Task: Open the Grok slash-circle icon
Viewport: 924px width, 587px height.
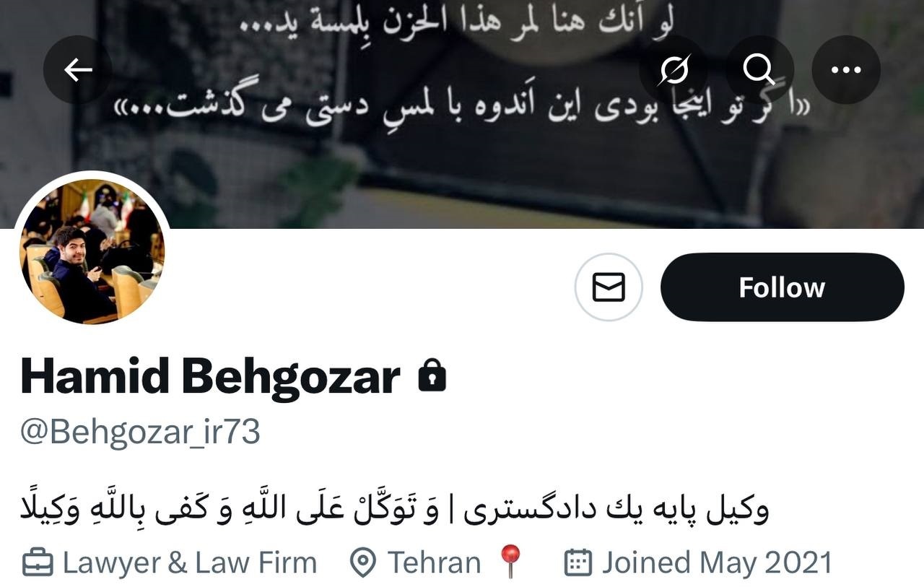Action: coord(674,70)
